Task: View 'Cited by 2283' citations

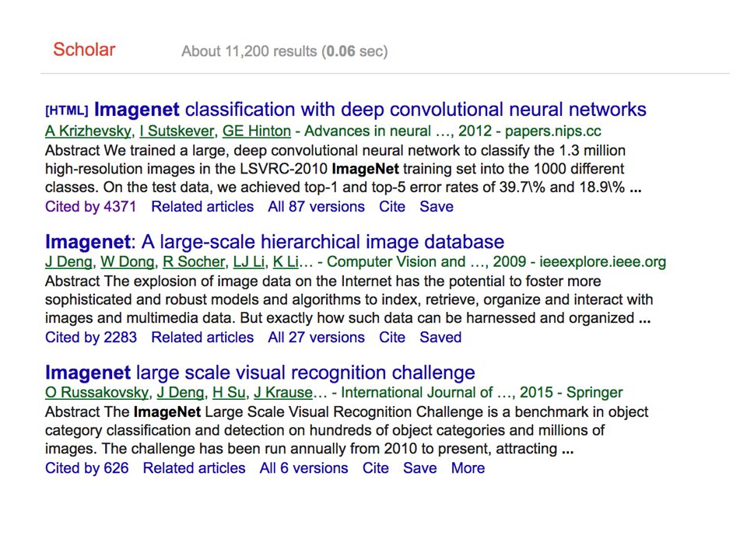Action: click(x=91, y=337)
